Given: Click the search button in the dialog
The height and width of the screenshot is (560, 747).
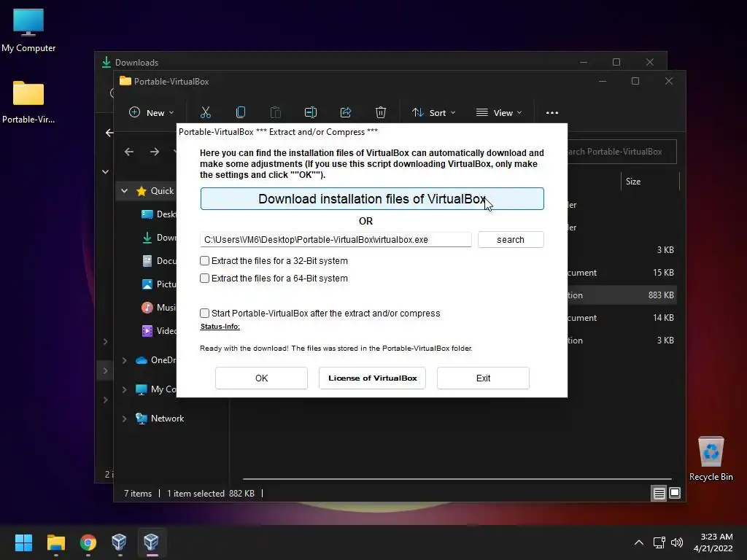Looking at the screenshot, I should coord(510,239).
